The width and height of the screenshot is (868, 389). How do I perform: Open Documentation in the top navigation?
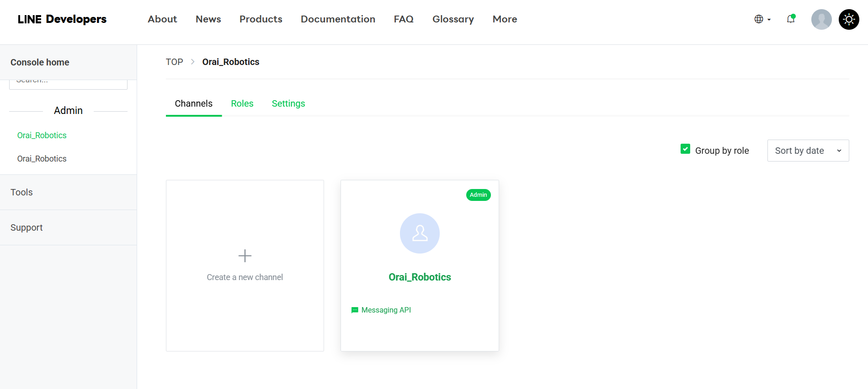[x=338, y=19]
